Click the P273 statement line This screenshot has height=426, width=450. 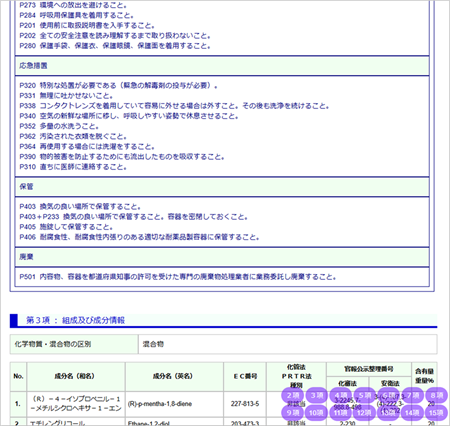tap(73, 5)
